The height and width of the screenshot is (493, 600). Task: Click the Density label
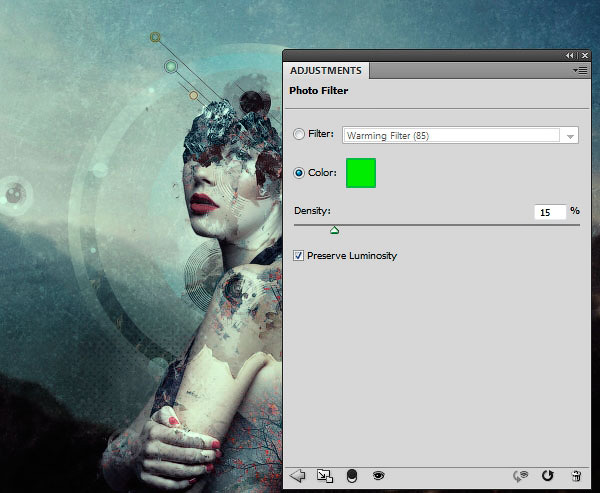click(x=312, y=211)
